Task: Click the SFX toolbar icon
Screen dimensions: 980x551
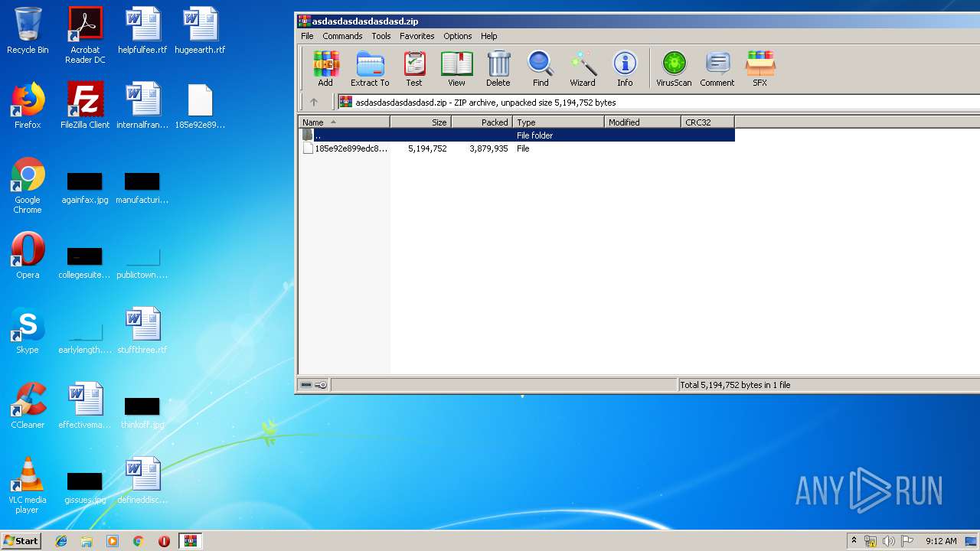Action: point(760,69)
